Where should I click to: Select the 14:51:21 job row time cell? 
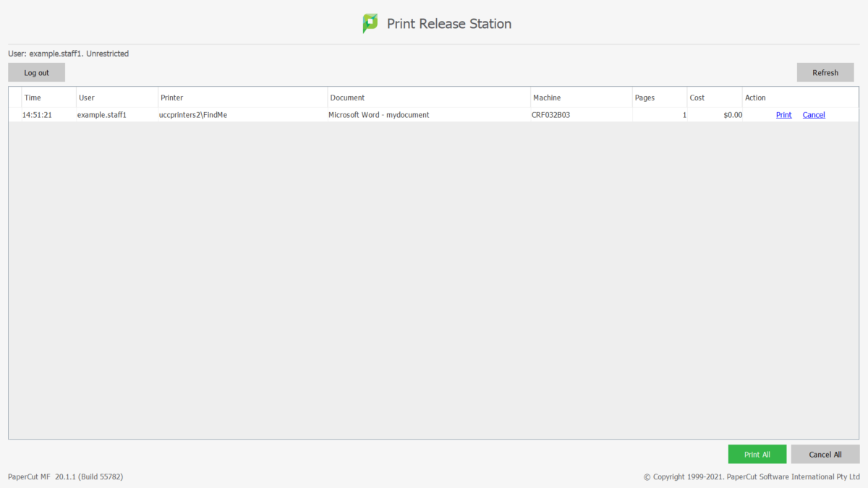point(38,115)
